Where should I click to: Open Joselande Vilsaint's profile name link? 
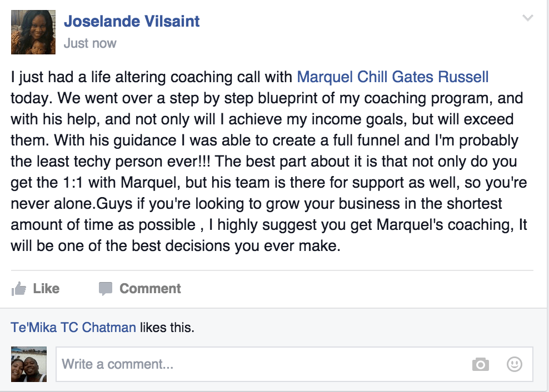click(132, 22)
